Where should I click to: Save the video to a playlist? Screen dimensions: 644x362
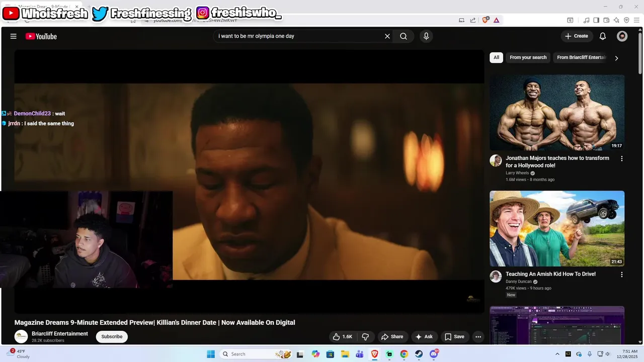tap(454, 337)
